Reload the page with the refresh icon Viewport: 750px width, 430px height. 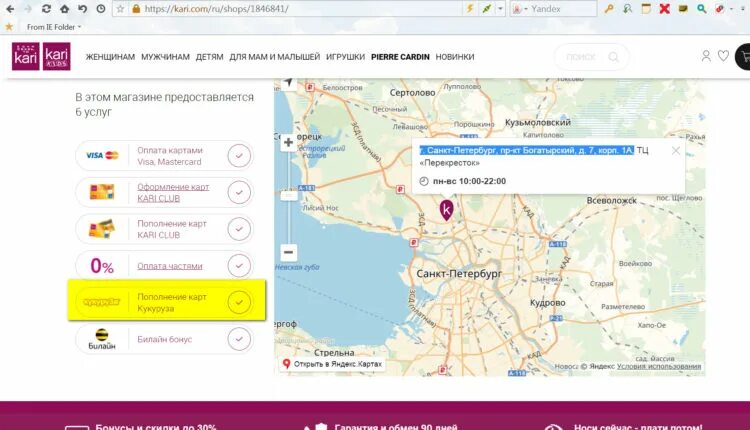(46, 9)
